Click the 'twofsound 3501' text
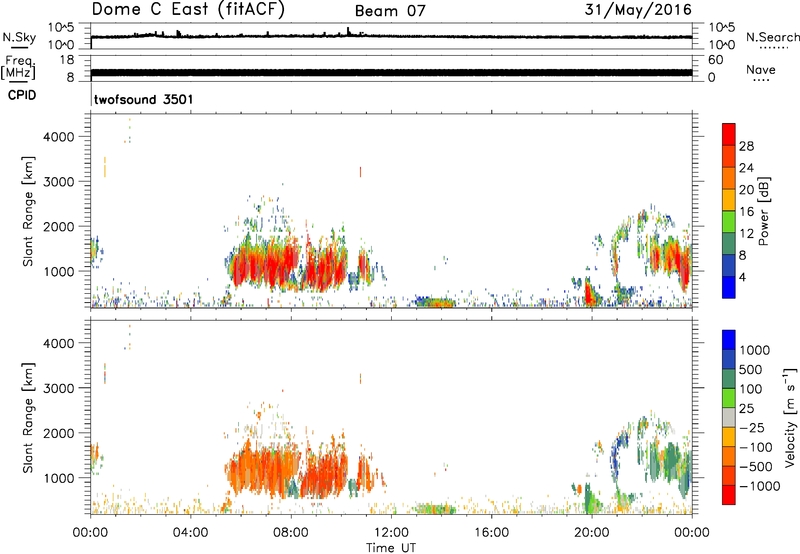The width and height of the screenshot is (800, 554). [x=144, y=99]
